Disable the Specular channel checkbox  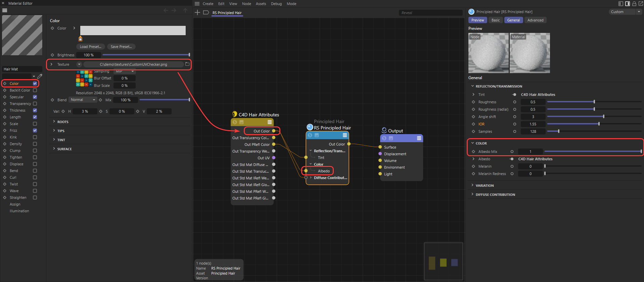35,97
